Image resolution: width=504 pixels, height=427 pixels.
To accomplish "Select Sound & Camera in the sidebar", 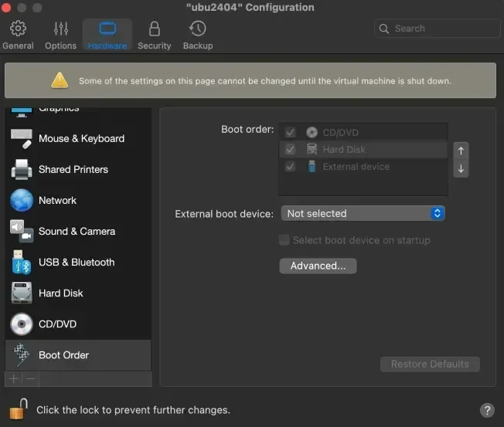I will point(76,232).
